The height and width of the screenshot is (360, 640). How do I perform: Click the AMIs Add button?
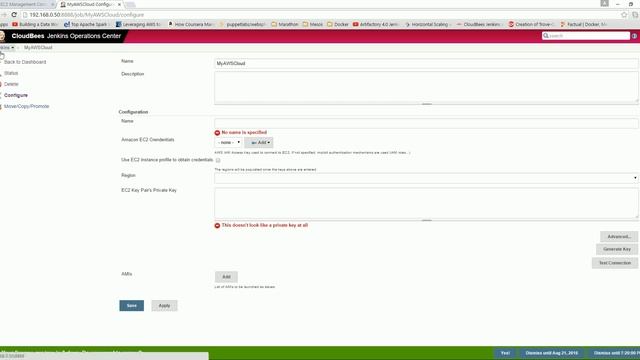(x=226, y=277)
